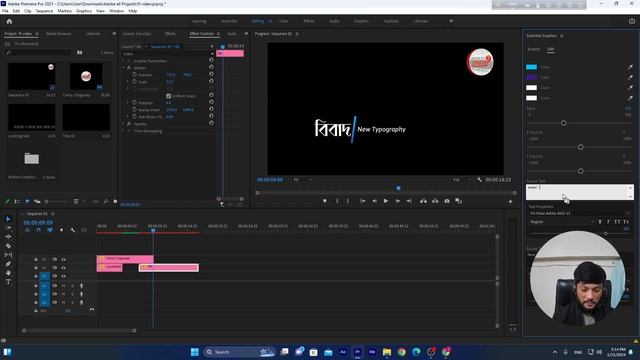Viewport: 640px width, 360px height.
Task: Open Program Monitor wrench settings
Action: click(479, 180)
